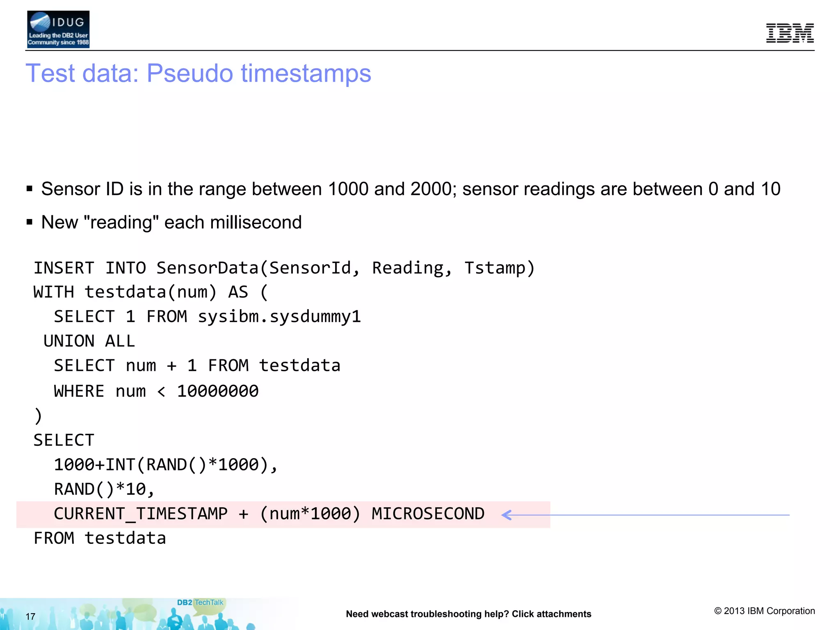Click the 'INSERT INTO SensorData' code line

tap(284, 268)
